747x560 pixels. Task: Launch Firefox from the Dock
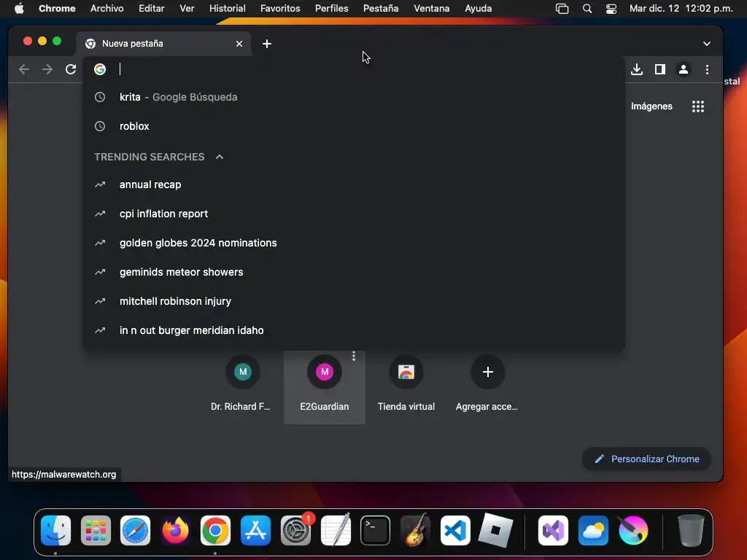[x=175, y=531]
